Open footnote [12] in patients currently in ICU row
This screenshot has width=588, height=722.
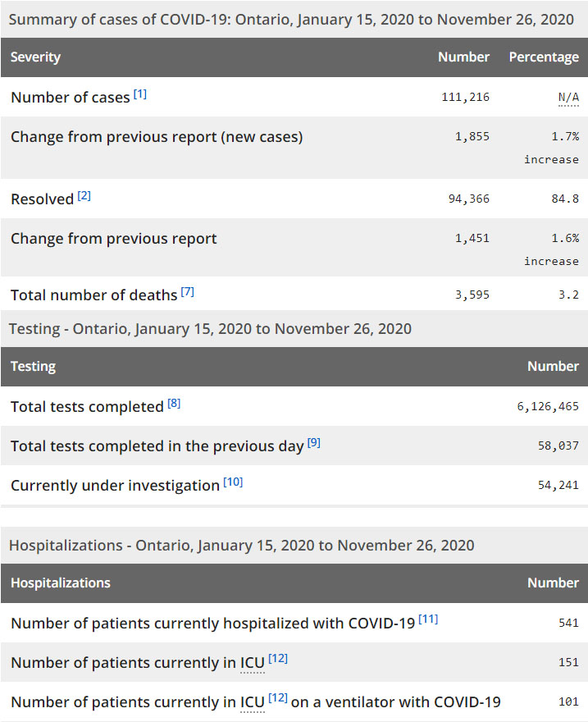[x=278, y=659]
